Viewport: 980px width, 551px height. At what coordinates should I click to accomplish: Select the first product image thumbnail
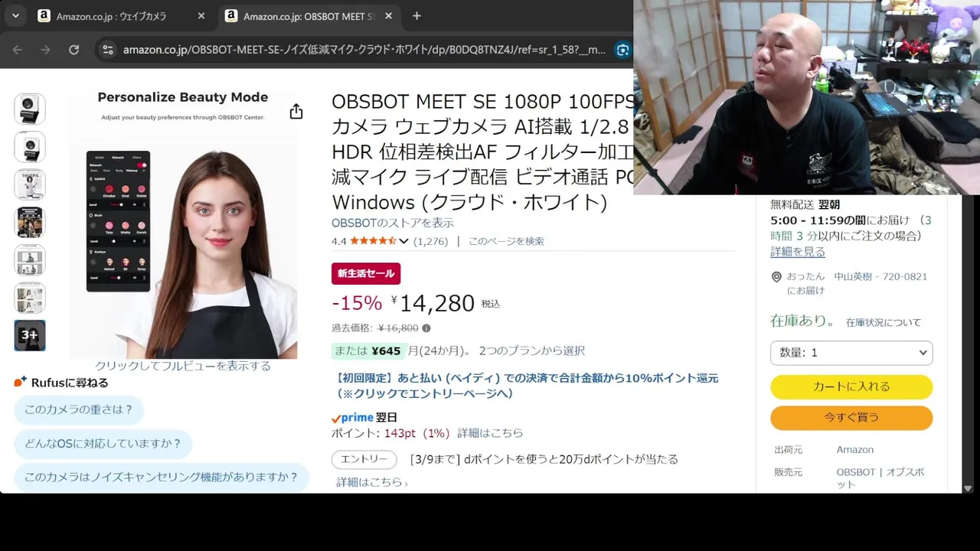point(30,109)
